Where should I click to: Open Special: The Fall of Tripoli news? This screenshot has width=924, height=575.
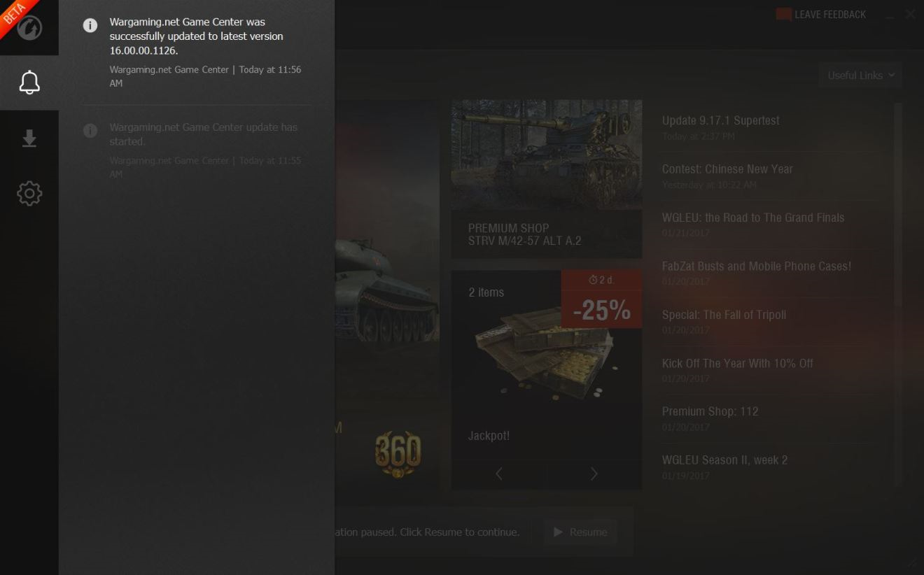point(724,315)
